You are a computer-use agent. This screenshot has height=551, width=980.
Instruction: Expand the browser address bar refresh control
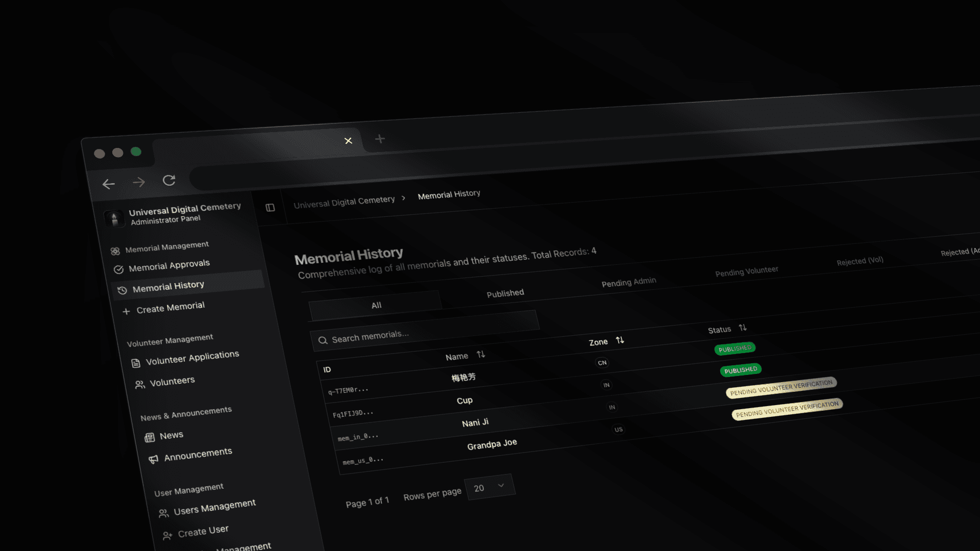(x=168, y=181)
